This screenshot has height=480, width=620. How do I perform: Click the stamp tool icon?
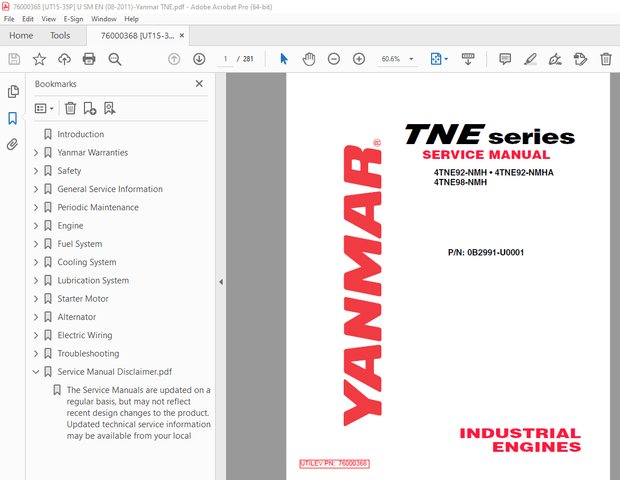pyautogui.click(x=580, y=59)
